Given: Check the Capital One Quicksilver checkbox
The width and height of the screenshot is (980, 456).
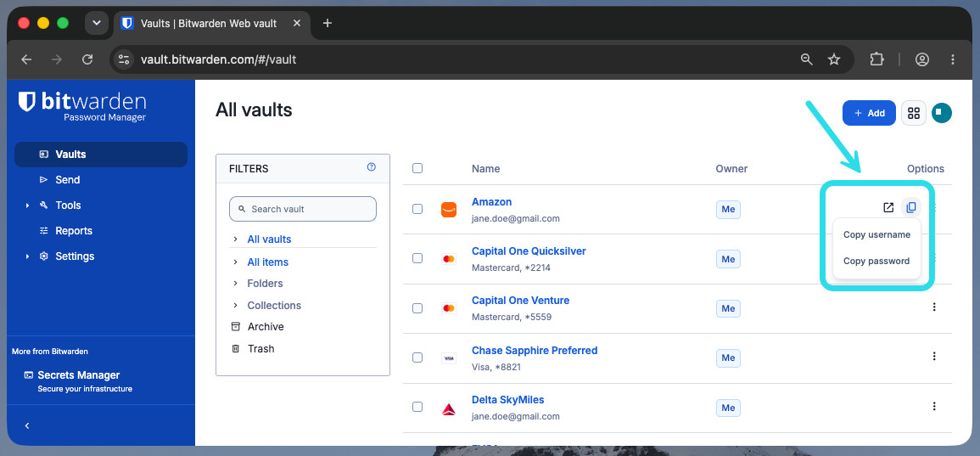Looking at the screenshot, I should 417,258.
